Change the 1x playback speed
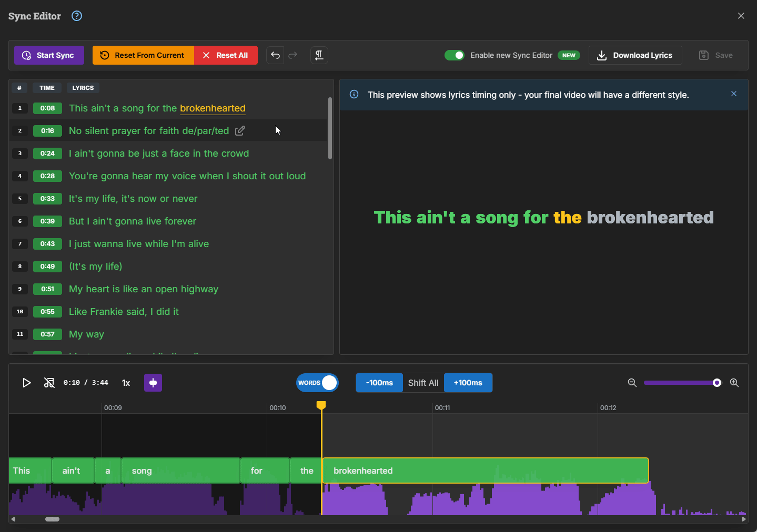The width and height of the screenshot is (757, 532). (126, 383)
